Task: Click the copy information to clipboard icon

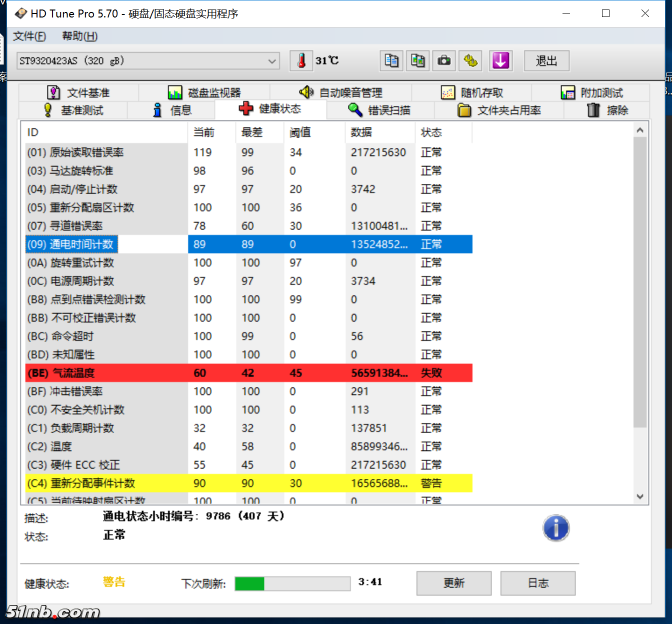Action: tap(391, 60)
